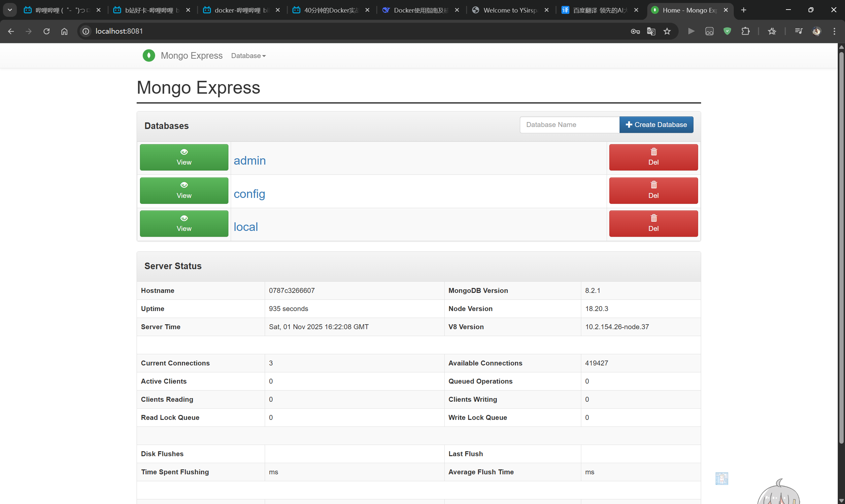The width and height of the screenshot is (845, 504).
Task: Open the local database link
Action: [246, 227]
